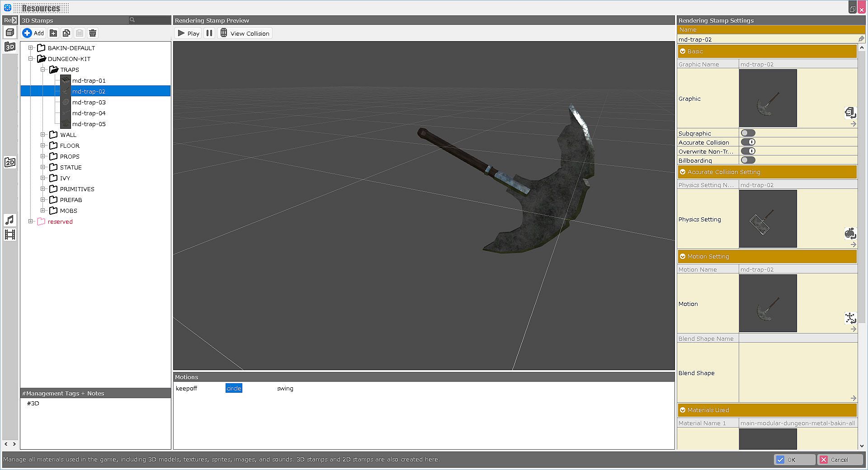This screenshot has width=868, height=470.
Task: Collapse the TRAPS folder node
Action: point(43,70)
